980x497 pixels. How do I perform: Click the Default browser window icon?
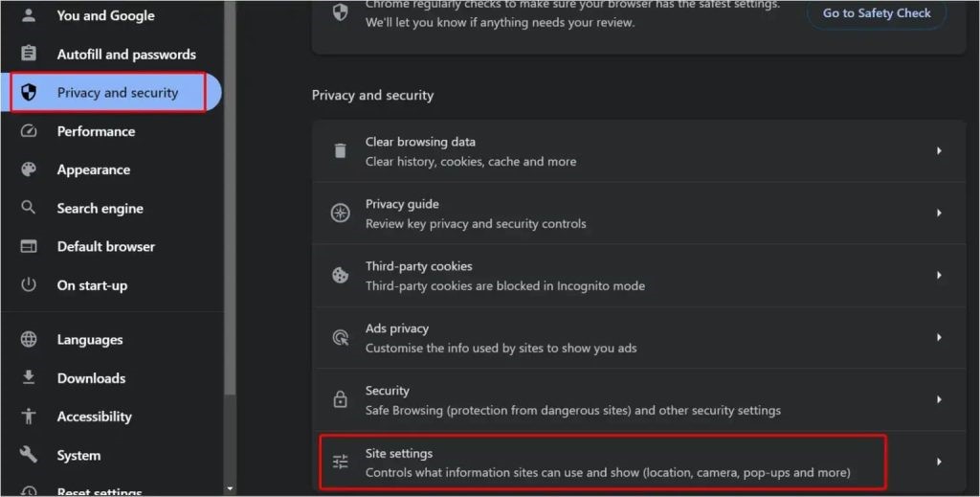coord(29,246)
